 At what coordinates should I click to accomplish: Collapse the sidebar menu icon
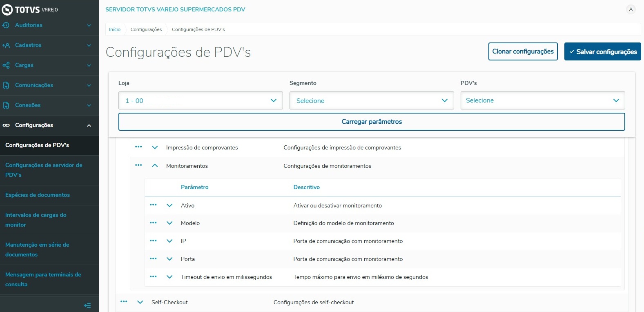click(x=87, y=305)
